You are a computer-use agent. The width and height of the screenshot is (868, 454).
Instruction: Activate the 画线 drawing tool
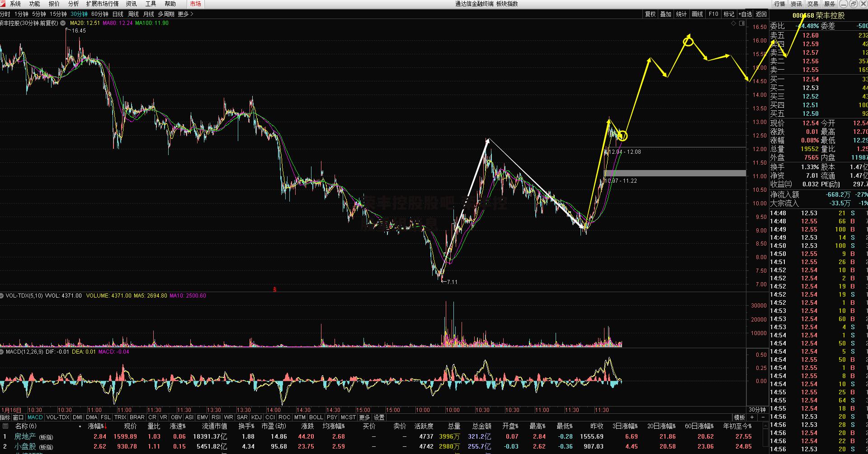point(697,14)
